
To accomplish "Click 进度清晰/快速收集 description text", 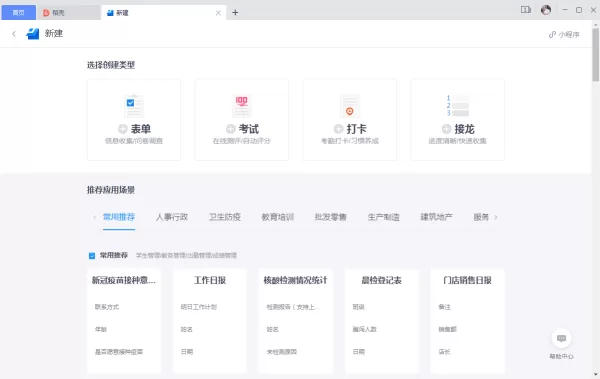I will (458, 141).
